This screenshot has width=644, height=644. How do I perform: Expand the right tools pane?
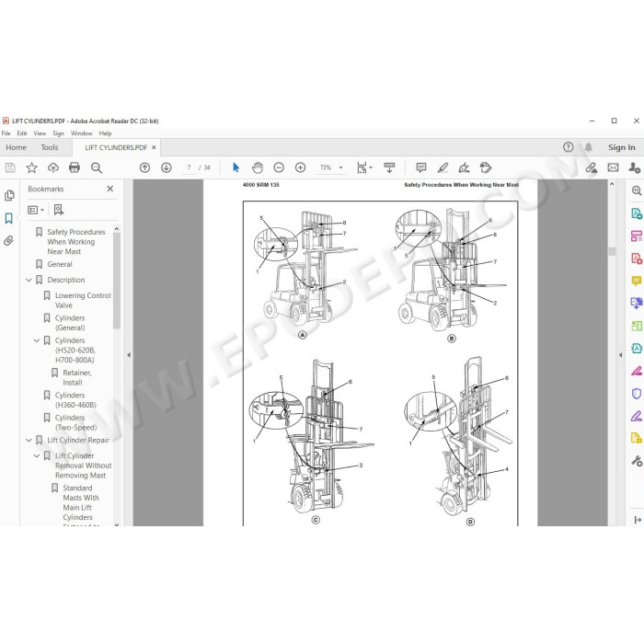tap(637, 520)
